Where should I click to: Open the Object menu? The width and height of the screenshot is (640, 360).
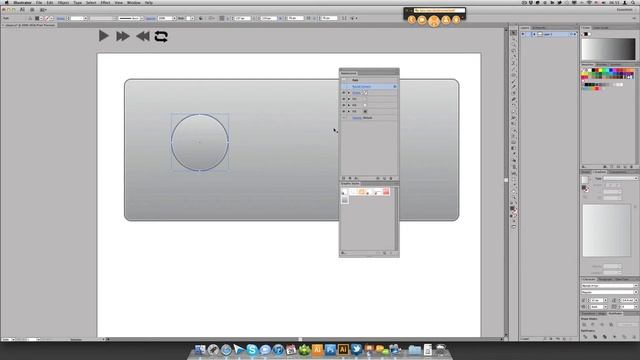pos(63,3)
